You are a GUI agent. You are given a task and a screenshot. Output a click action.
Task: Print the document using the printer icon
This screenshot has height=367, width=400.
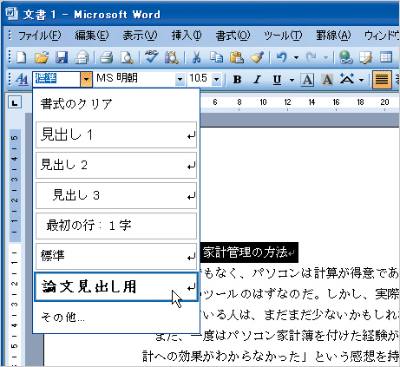107,58
